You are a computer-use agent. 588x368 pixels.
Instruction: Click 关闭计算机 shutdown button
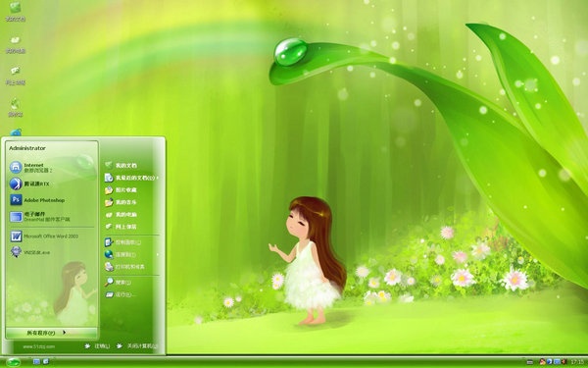137,345
